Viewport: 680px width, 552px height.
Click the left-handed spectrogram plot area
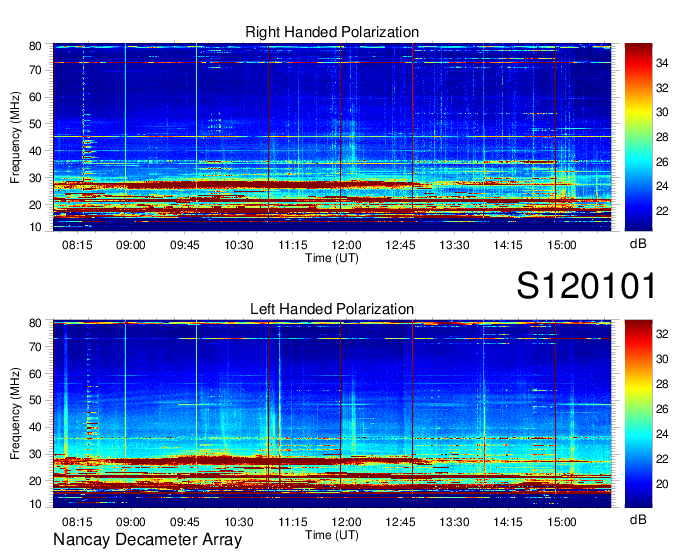click(332, 414)
